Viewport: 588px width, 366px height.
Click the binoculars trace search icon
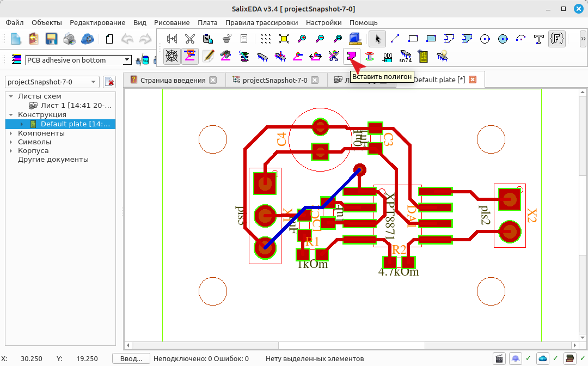tap(226, 57)
